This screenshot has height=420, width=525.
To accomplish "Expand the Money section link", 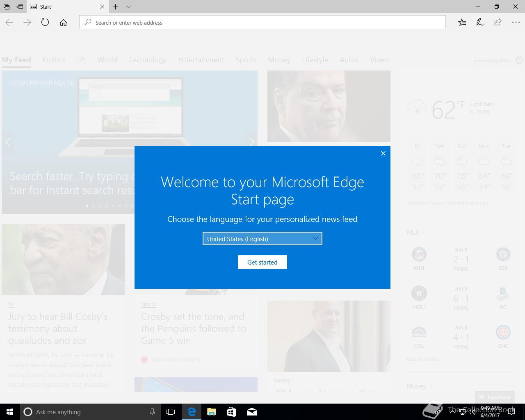I will click(420, 386).
